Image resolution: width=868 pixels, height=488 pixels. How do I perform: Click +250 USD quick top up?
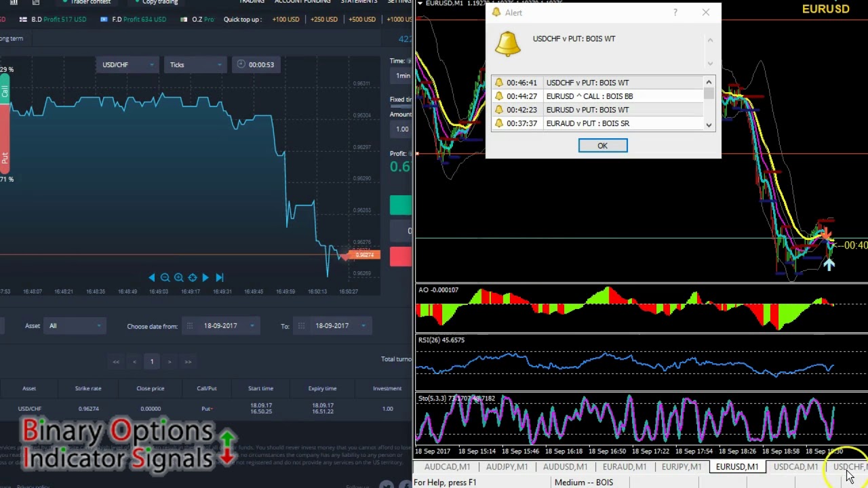pyautogui.click(x=323, y=19)
